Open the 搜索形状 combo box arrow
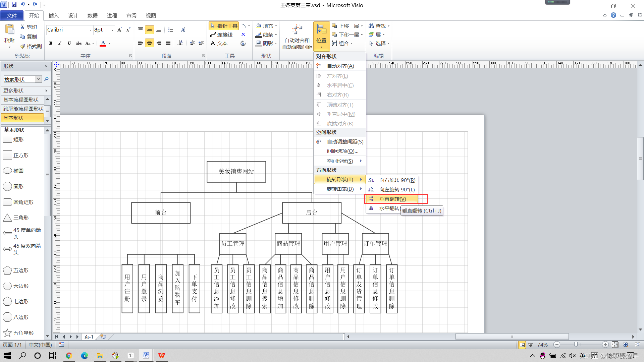Screen dimensions: 644x362 point(39,79)
